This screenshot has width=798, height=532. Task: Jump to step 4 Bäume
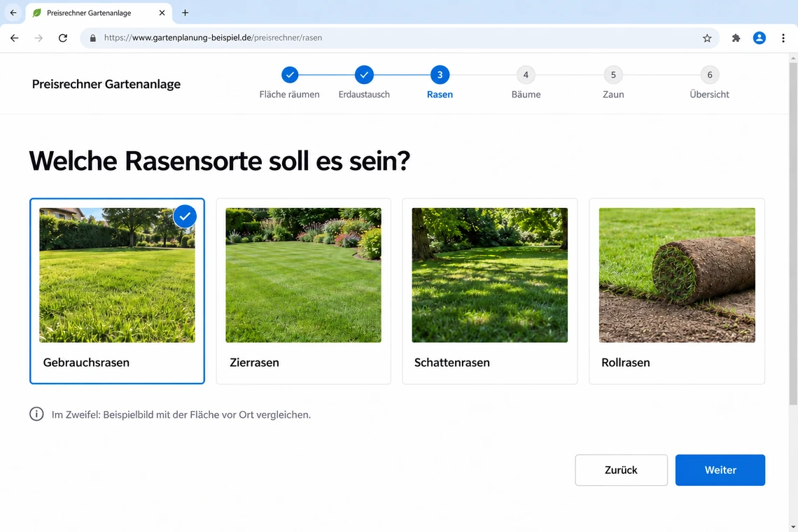(526, 83)
